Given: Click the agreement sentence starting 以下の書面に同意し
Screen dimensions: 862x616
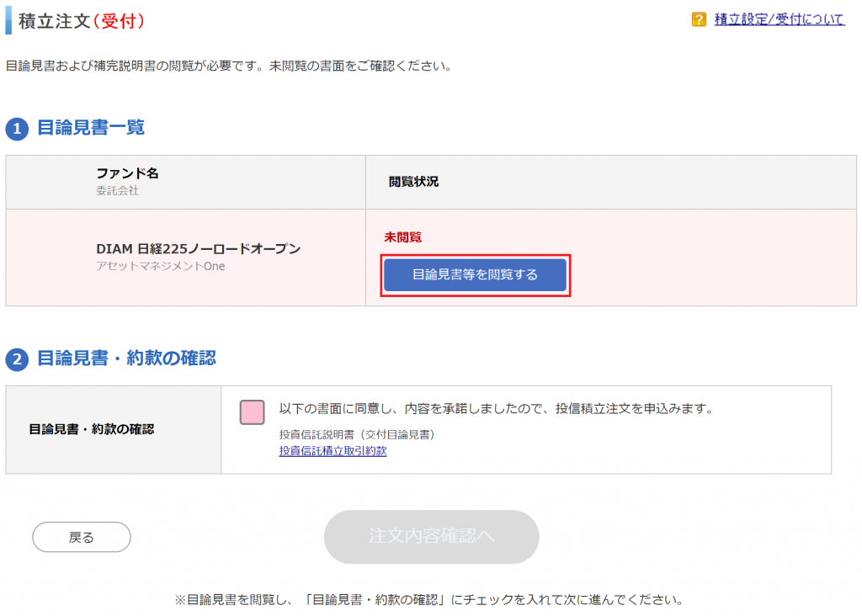Looking at the screenshot, I should coord(496,409).
